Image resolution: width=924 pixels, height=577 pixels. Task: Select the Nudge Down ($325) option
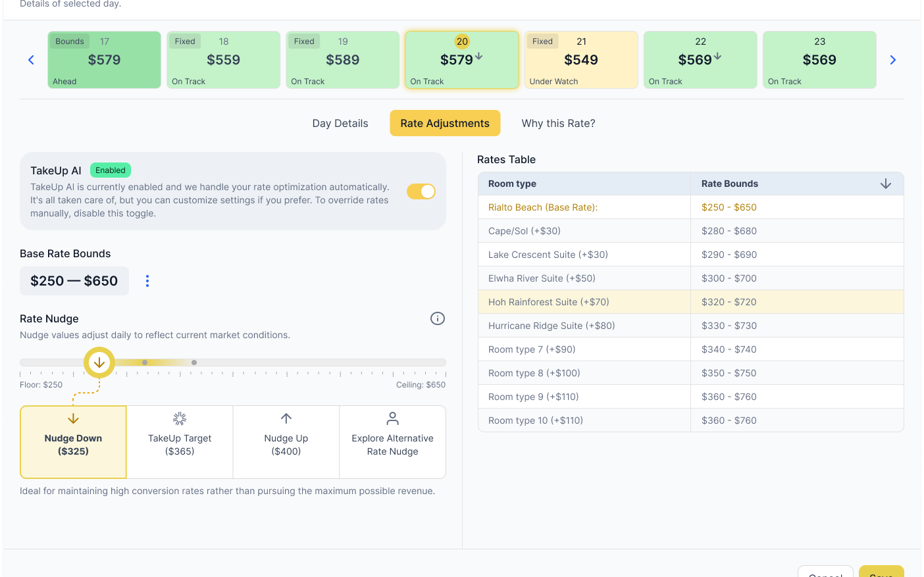pyautogui.click(x=73, y=442)
